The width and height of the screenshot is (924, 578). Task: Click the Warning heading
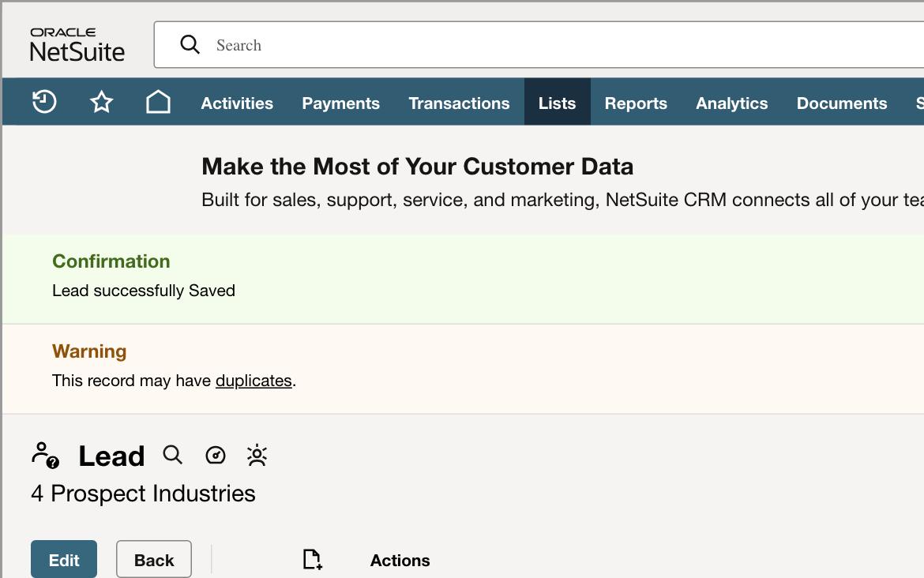click(89, 351)
